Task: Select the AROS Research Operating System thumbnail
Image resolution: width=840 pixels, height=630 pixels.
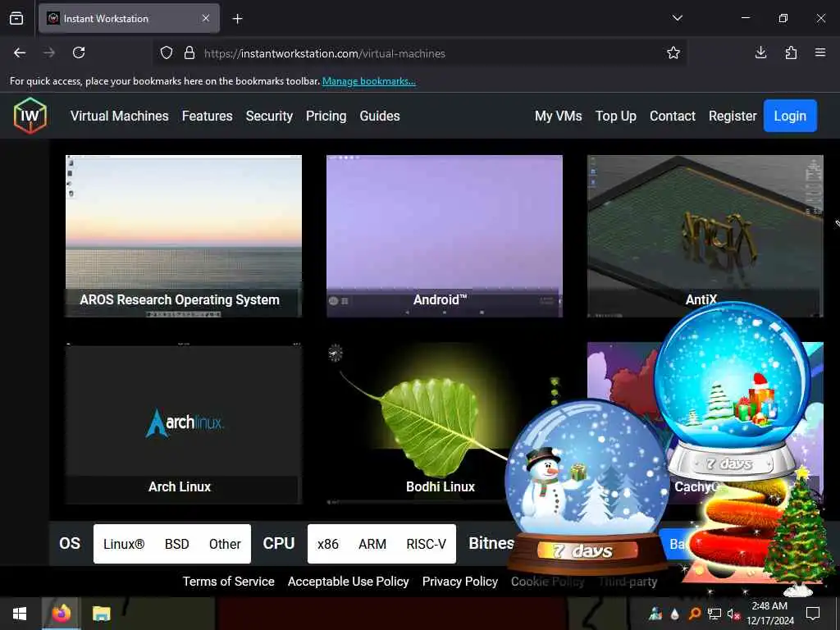Action: (184, 235)
